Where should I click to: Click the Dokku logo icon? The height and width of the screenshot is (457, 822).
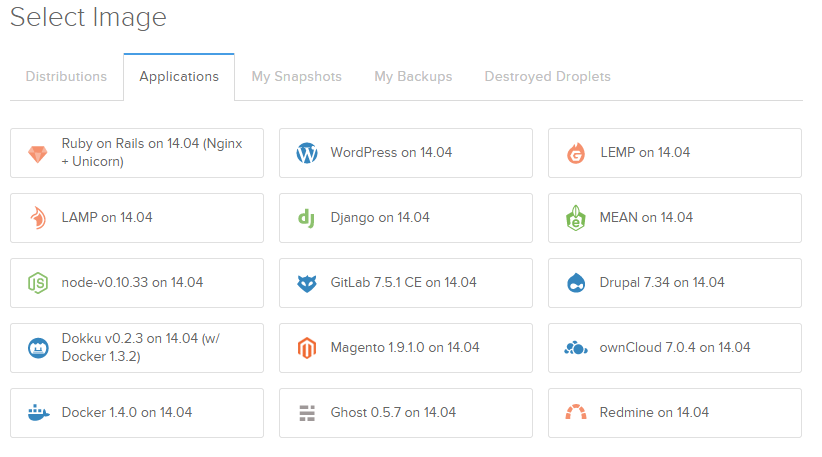pyautogui.click(x=38, y=348)
